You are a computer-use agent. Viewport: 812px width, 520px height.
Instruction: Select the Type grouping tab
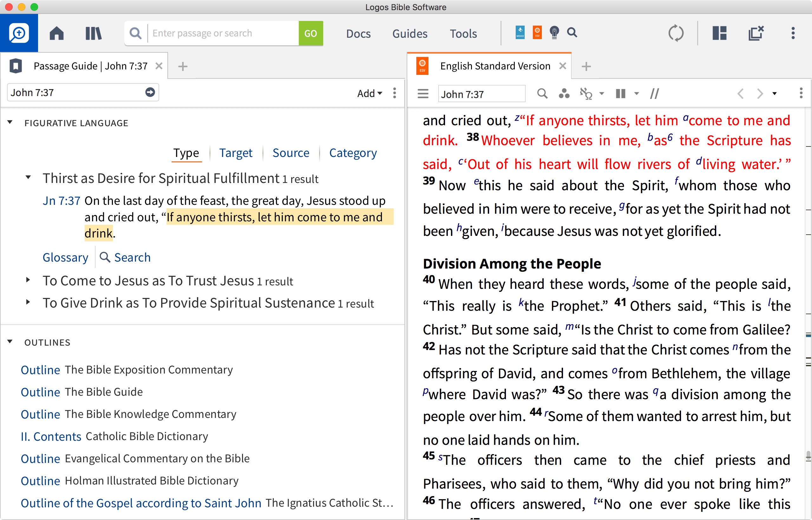coord(186,153)
